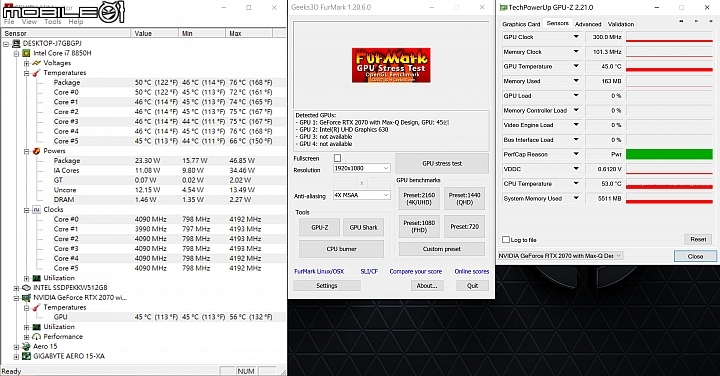This screenshot has height=376, width=720.
Task: Open the GPU Clock sensor dropdown arrow
Action: pos(576,37)
